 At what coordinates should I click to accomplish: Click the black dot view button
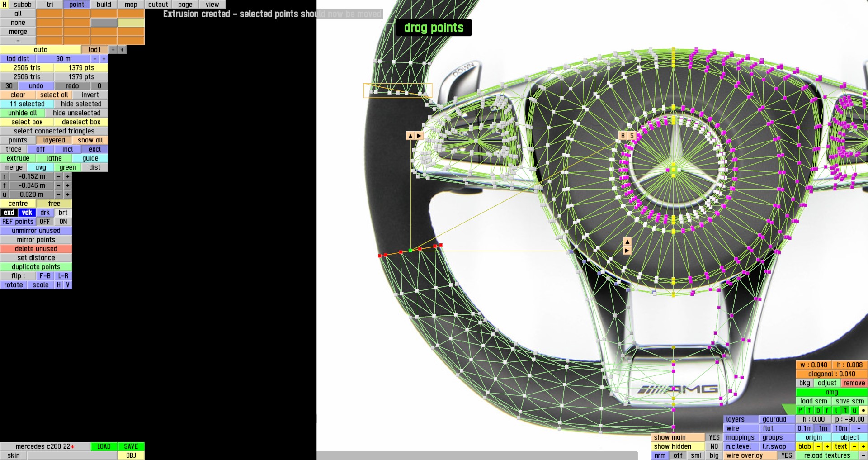(x=863, y=410)
